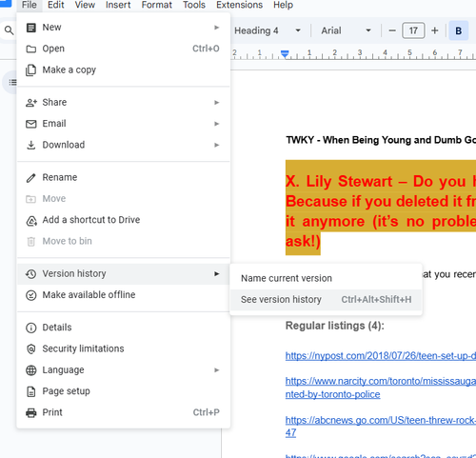The image size is (476, 458).
Task: Expand the New submenu arrow
Action: tap(216, 28)
